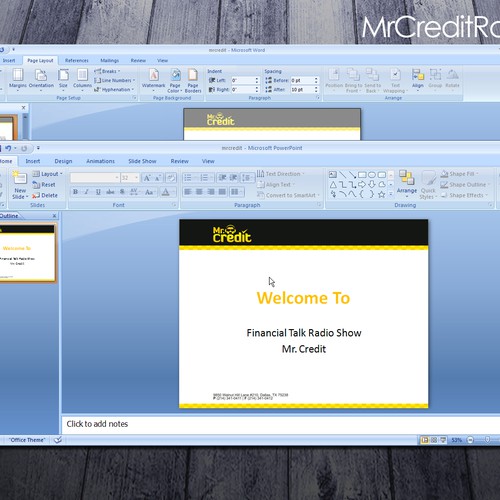The image size is (500, 500).
Task: Open Quick Styles in PowerPoint Drawing group
Action: (x=428, y=185)
